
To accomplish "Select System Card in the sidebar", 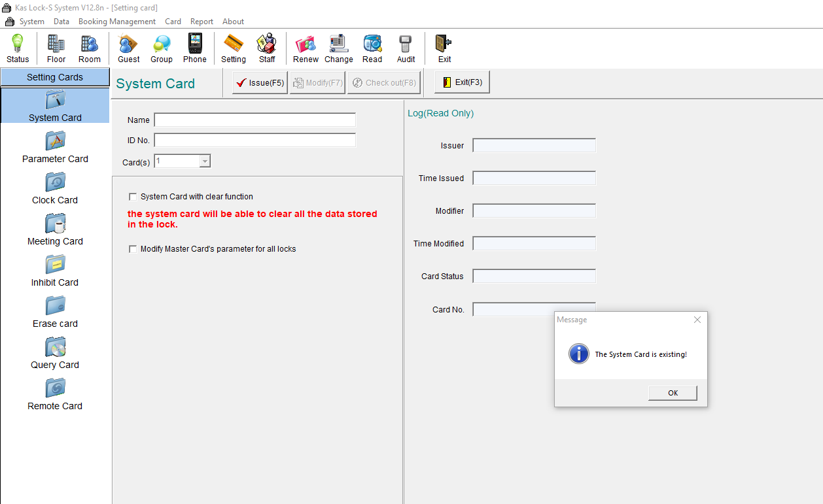I will tap(55, 106).
